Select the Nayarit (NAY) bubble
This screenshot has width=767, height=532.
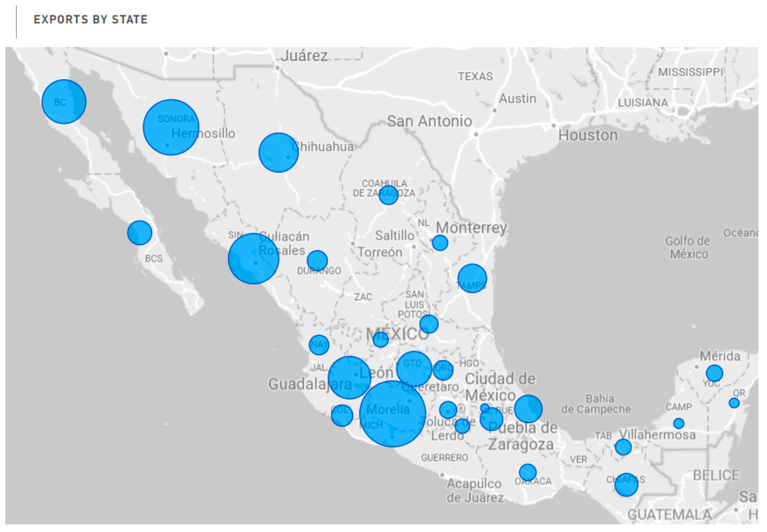click(x=319, y=345)
